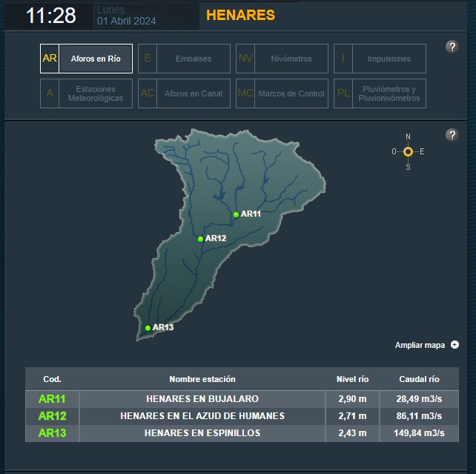Image resolution: width=476 pixels, height=474 pixels.
Task: Click the 28,49 m3/s flow value
Action: coord(419,399)
